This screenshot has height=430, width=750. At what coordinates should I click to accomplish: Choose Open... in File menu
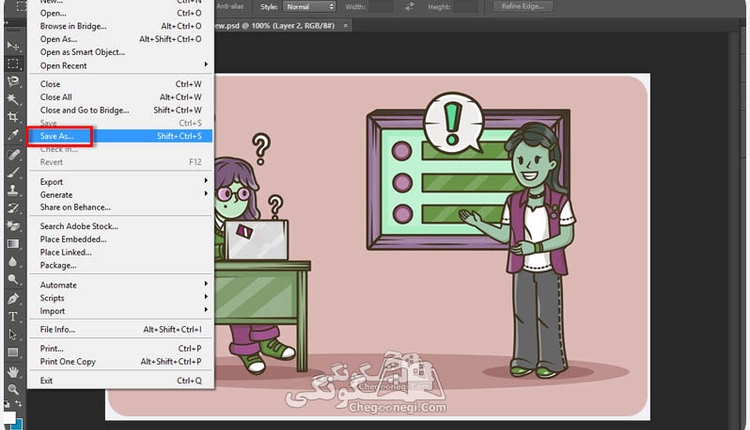point(120,13)
